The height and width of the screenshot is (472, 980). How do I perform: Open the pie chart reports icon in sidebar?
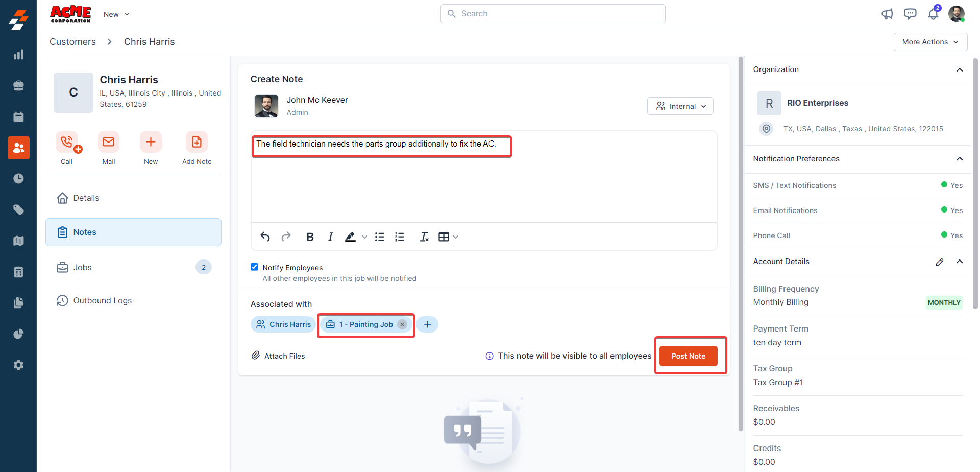pyautogui.click(x=18, y=334)
